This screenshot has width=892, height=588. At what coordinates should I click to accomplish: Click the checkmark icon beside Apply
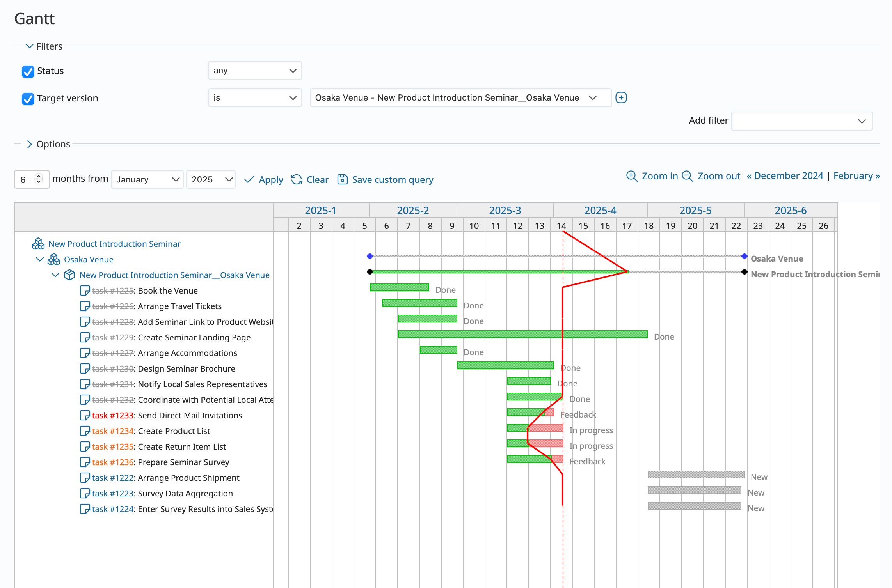coord(249,179)
